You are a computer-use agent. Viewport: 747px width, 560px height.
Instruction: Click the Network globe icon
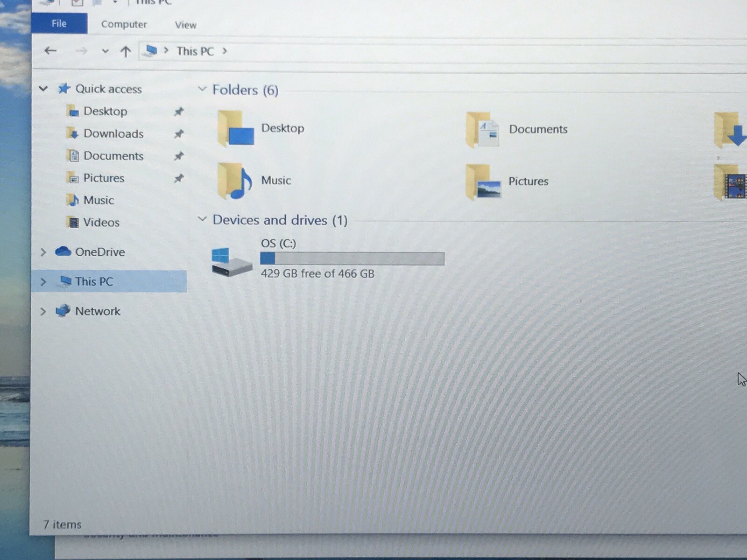(63, 311)
